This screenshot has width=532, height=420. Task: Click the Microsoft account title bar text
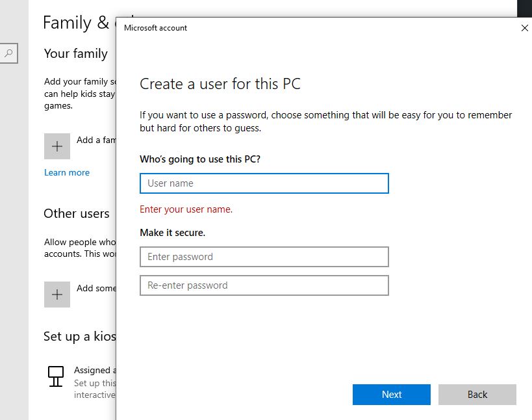[x=155, y=28]
